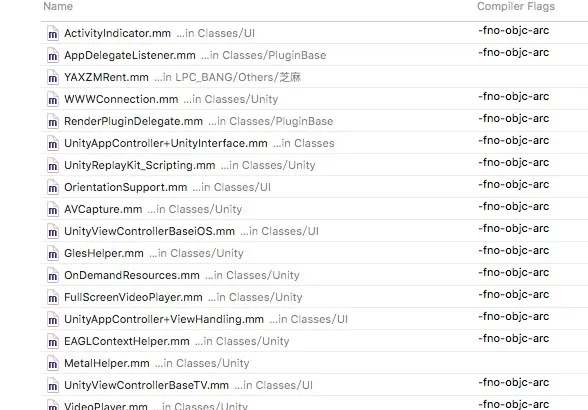Select the UnityViewControllerBaseTV.mm file name
This screenshot has width=588, height=410.
[x=146, y=386]
